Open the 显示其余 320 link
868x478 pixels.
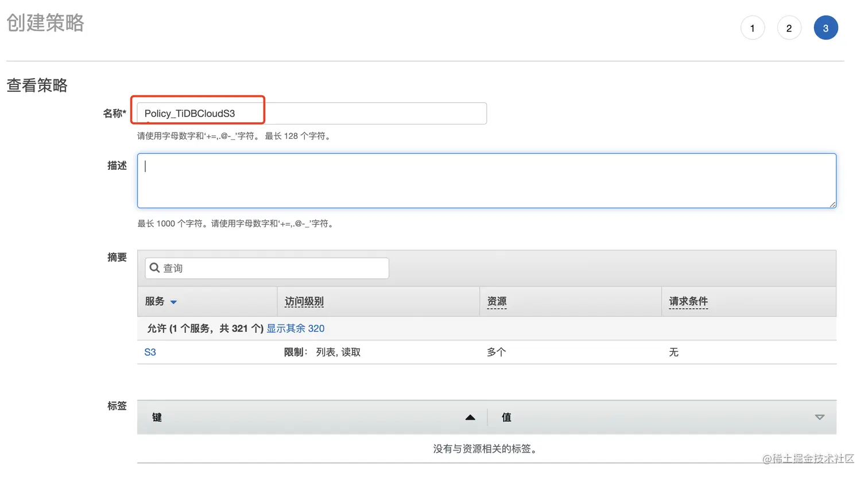pos(295,328)
